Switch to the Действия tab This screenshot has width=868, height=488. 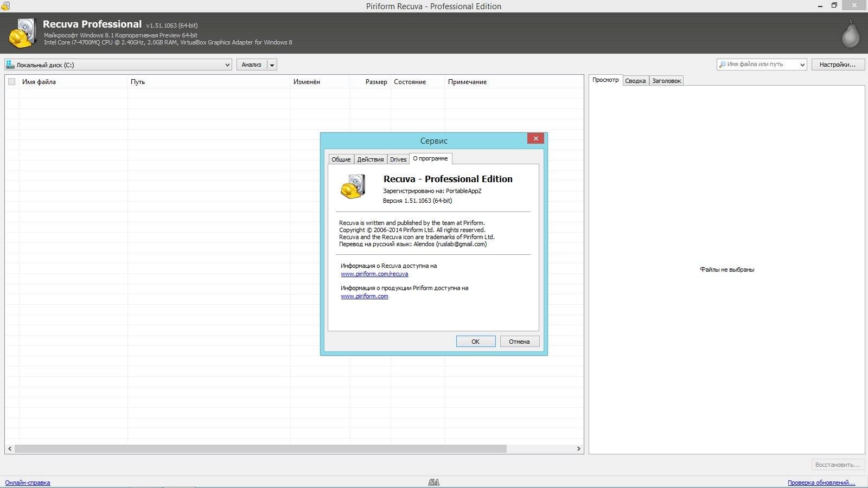tap(371, 159)
